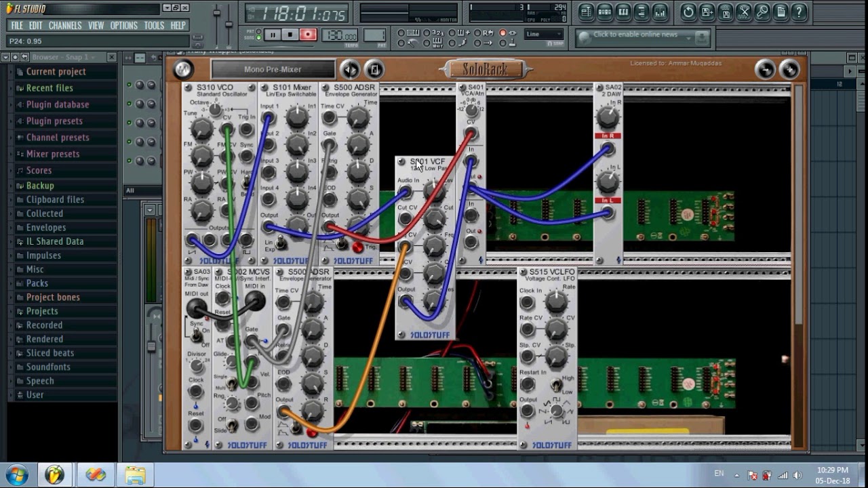Open the playlist window icon
Image resolution: width=868 pixels, height=488 pixels.
587,12
